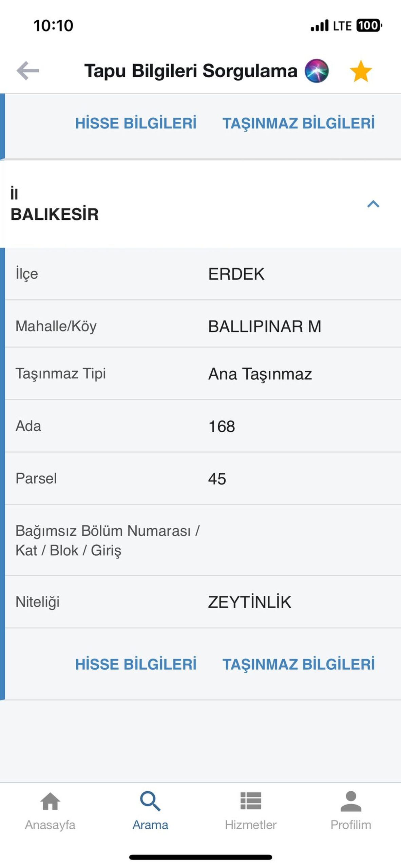Collapse the BALIKESİR section chevron
Image resolution: width=401 pixels, height=868 pixels.
pyautogui.click(x=373, y=204)
